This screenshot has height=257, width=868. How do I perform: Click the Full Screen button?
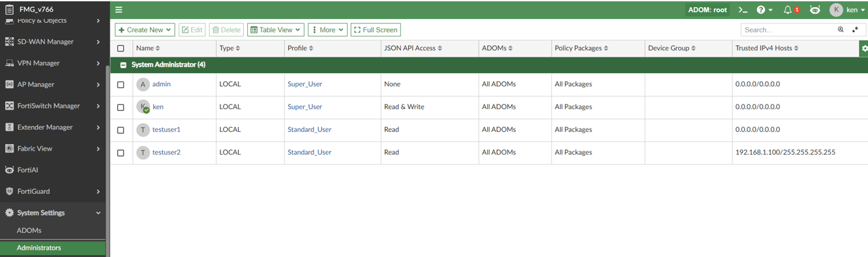(376, 30)
